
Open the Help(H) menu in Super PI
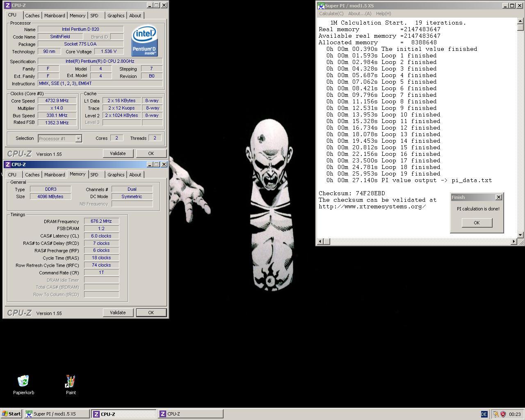[383, 14]
